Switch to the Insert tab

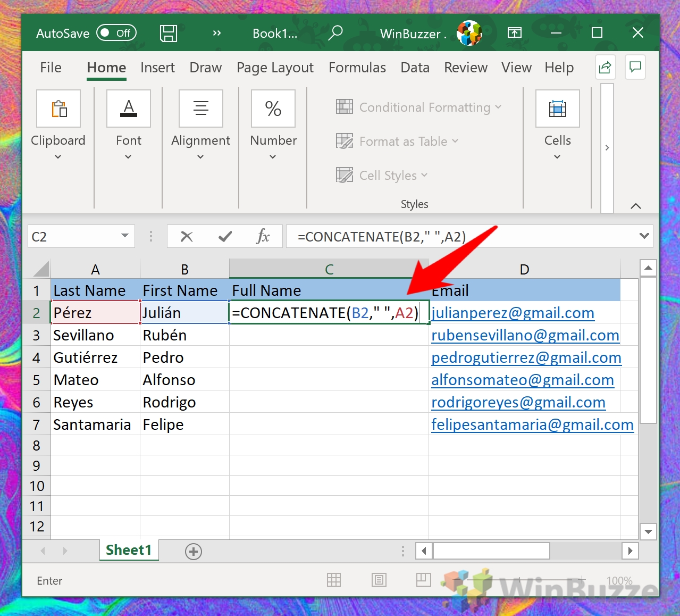(x=157, y=68)
